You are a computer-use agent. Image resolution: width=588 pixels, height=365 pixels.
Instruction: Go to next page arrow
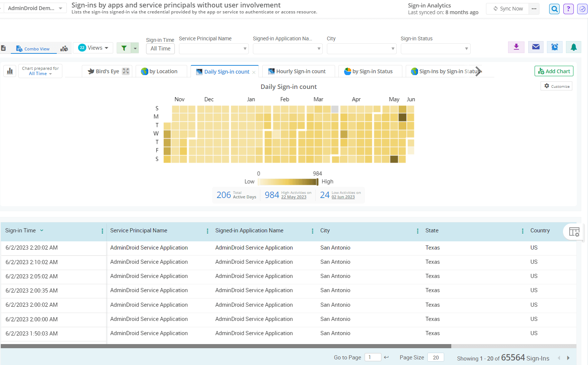pos(568,358)
